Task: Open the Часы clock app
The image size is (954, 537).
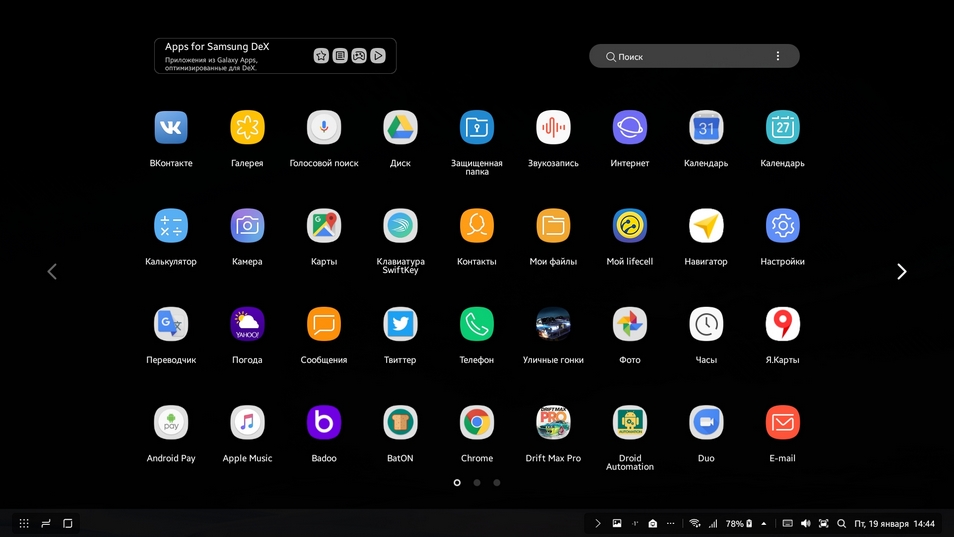Action: click(706, 324)
